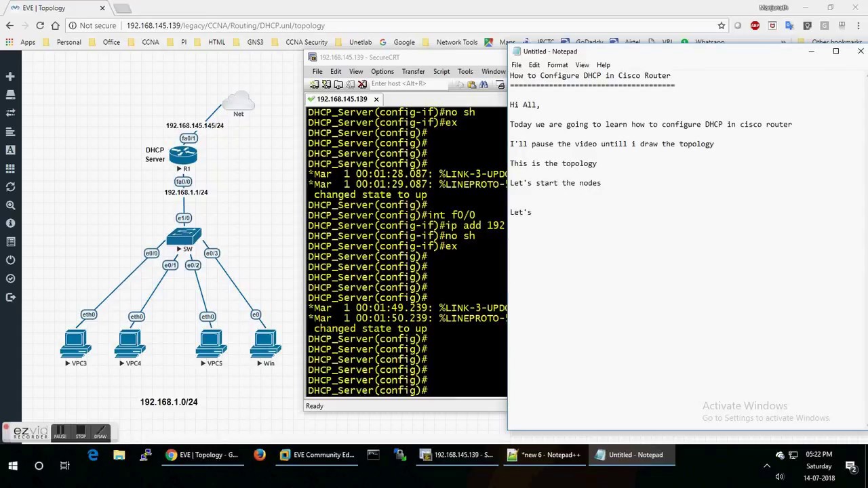Open the Script menu in SecureCRT

coord(441,72)
